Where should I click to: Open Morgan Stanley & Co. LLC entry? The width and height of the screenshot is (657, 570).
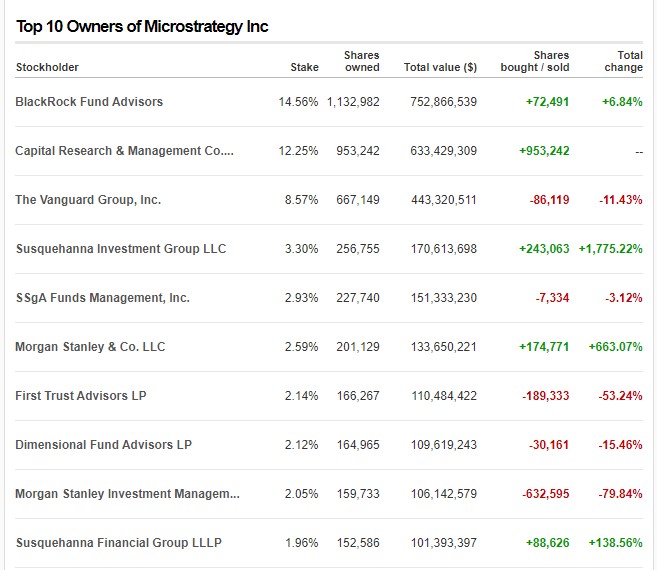[90, 347]
